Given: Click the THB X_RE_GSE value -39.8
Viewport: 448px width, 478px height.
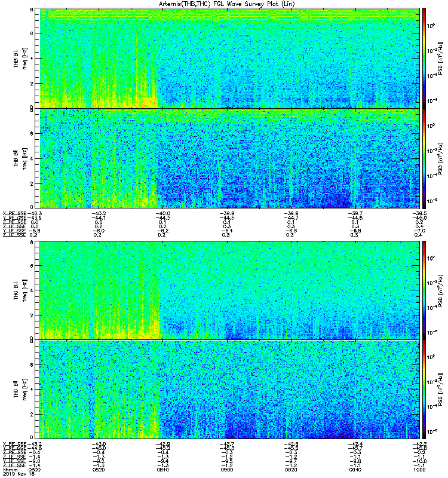Looking at the screenshot, I should [x=291, y=214].
